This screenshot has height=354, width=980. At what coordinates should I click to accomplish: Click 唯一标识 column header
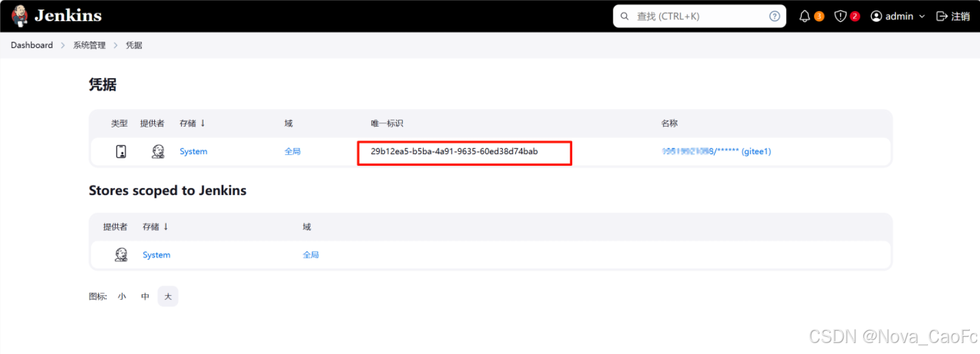(x=387, y=123)
